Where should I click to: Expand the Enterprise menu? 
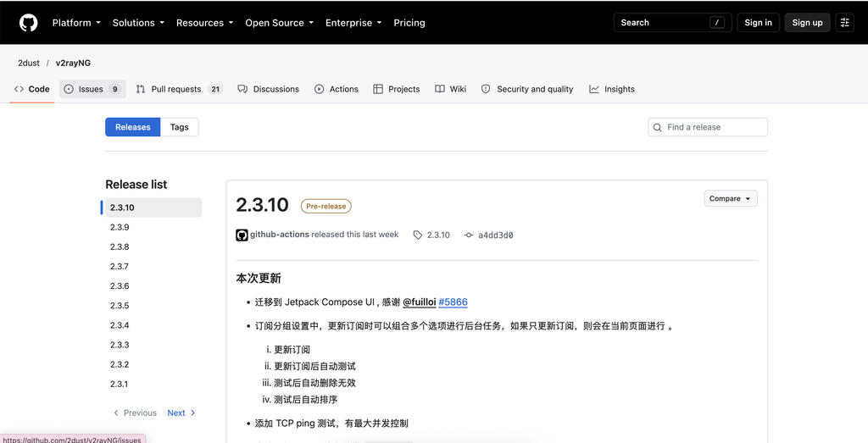tap(353, 23)
